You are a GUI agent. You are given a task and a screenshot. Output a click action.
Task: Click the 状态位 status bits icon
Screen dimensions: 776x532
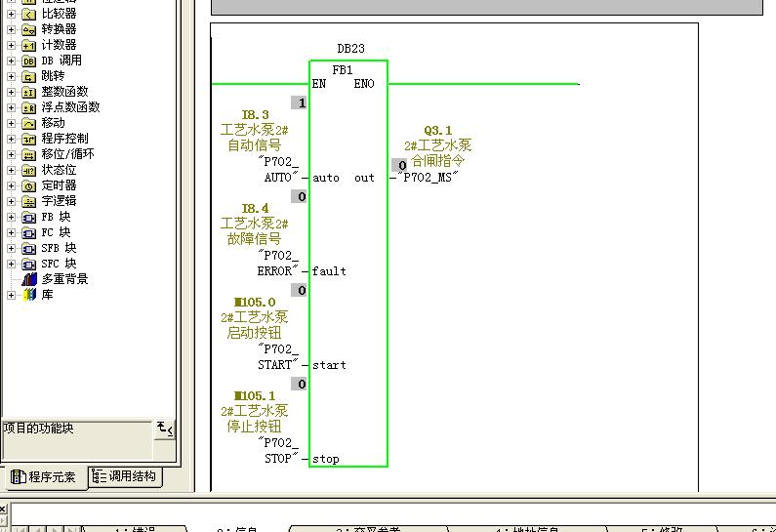[28, 170]
